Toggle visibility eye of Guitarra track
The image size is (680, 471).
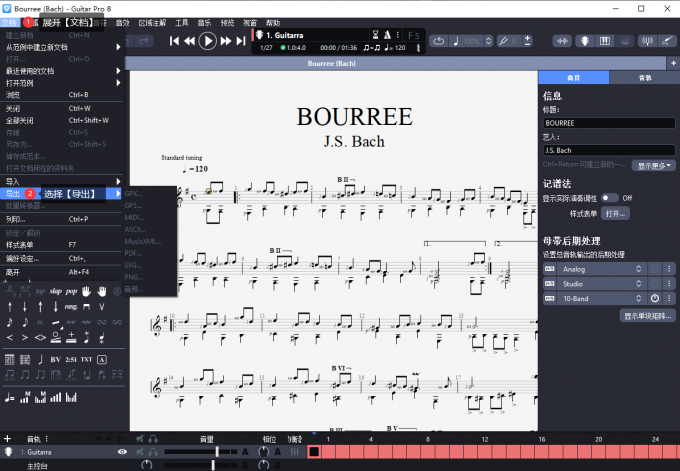122,452
